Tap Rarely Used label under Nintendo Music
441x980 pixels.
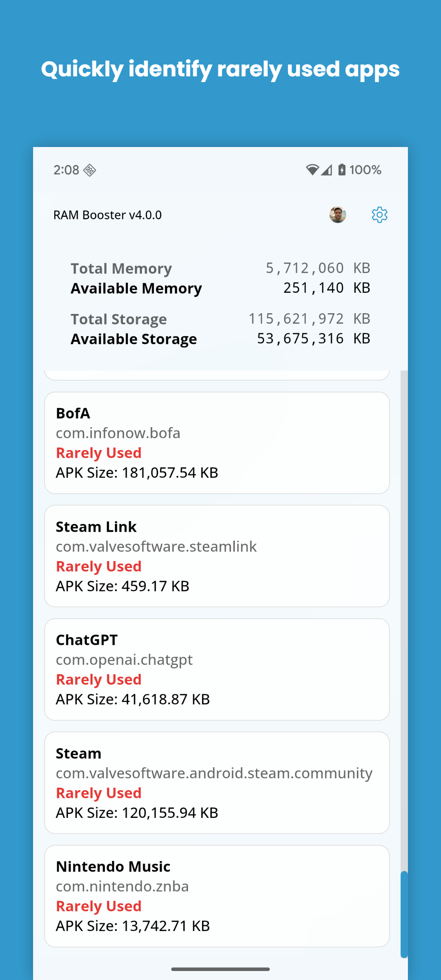click(x=98, y=906)
